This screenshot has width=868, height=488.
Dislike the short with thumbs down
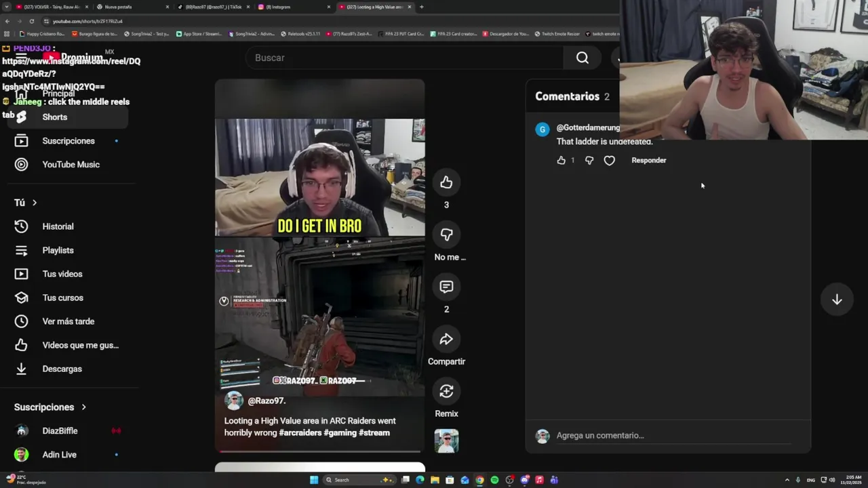click(x=446, y=235)
